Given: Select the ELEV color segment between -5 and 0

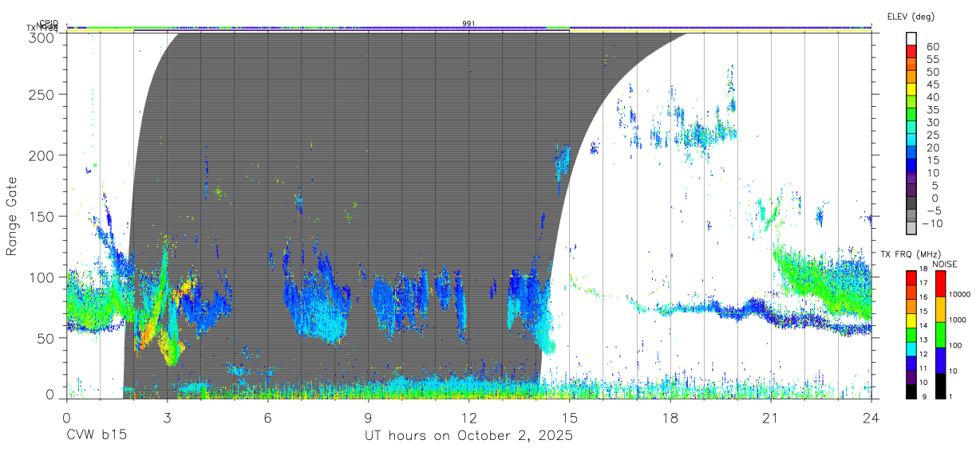Looking at the screenshot, I should [x=911, y=204].
